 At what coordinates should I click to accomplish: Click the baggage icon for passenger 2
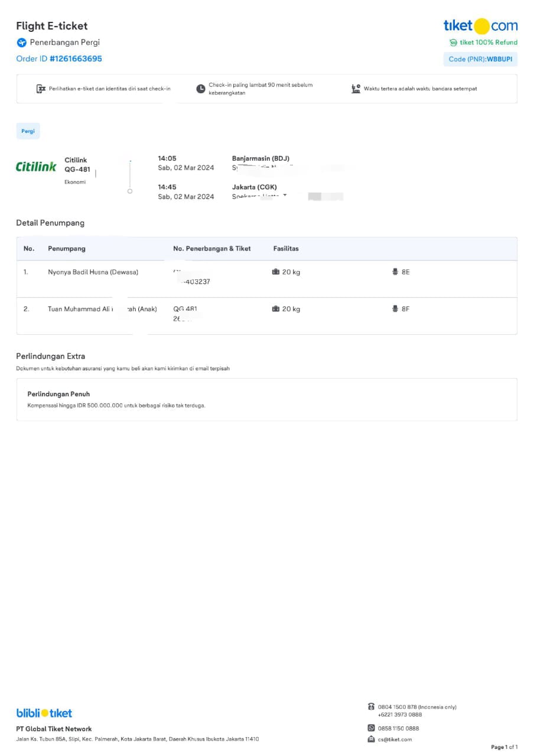pyautogui.click(x=275, y=309)
